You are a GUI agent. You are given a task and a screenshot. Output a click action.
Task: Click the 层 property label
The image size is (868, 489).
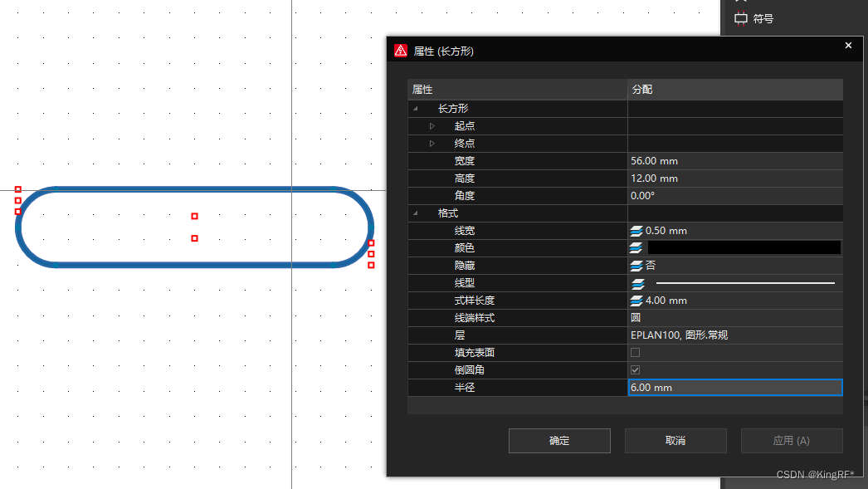pyautogui.click(x=460, y=335)
